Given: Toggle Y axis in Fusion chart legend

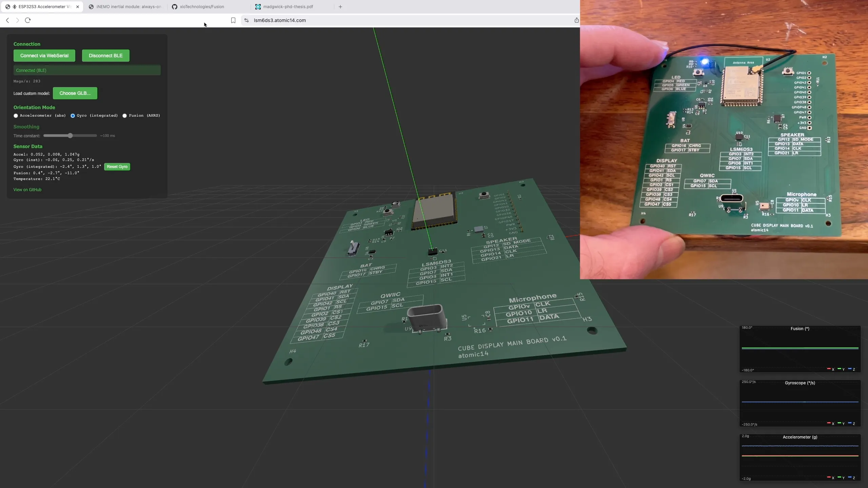Looking at the screenshot, I should point(841,369).
